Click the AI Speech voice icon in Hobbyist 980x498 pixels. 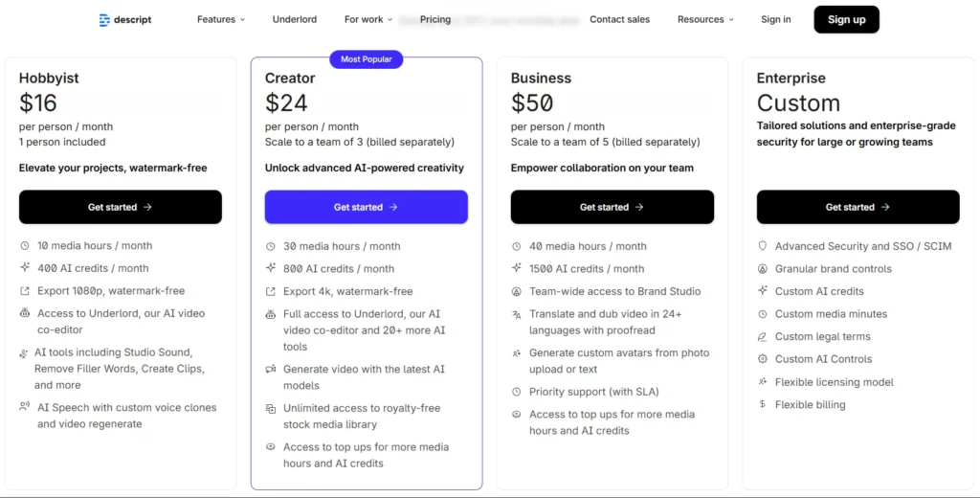[24, 407]
